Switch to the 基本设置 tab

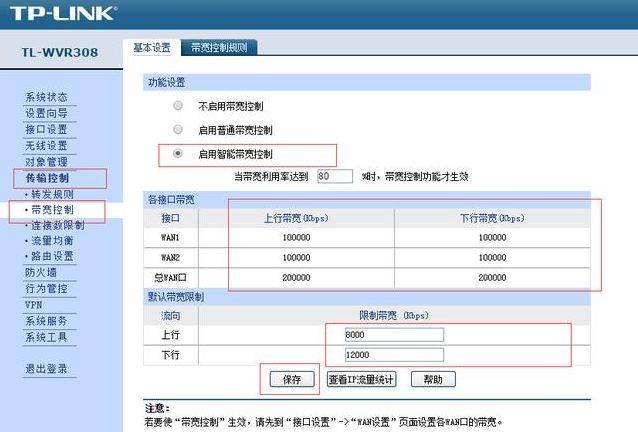coord(152,48)
